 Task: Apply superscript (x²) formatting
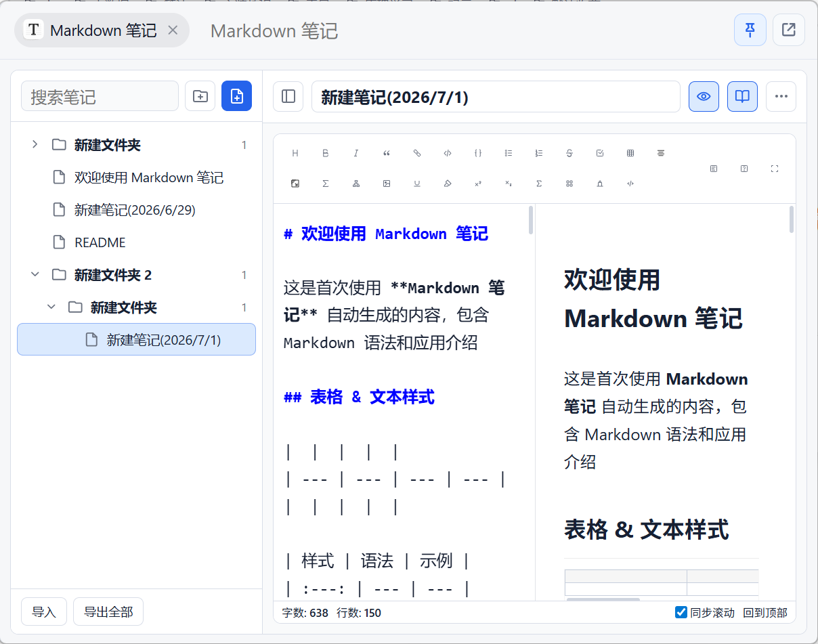tap(478, 184)
